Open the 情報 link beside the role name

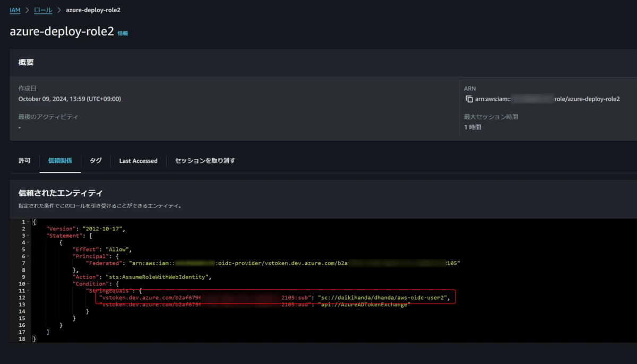tap(123, 33)
